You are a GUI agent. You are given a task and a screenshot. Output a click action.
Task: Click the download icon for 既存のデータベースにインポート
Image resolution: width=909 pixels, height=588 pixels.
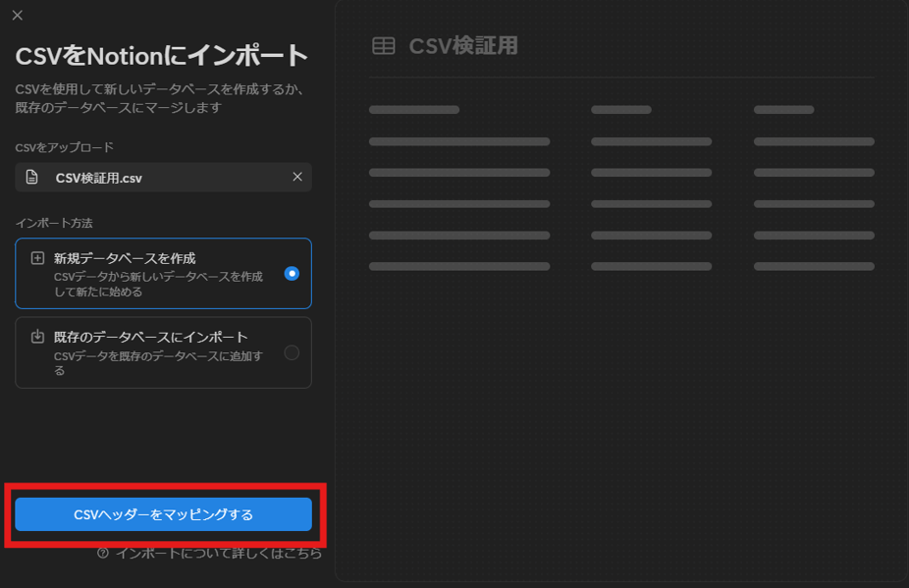pos(37,337)
